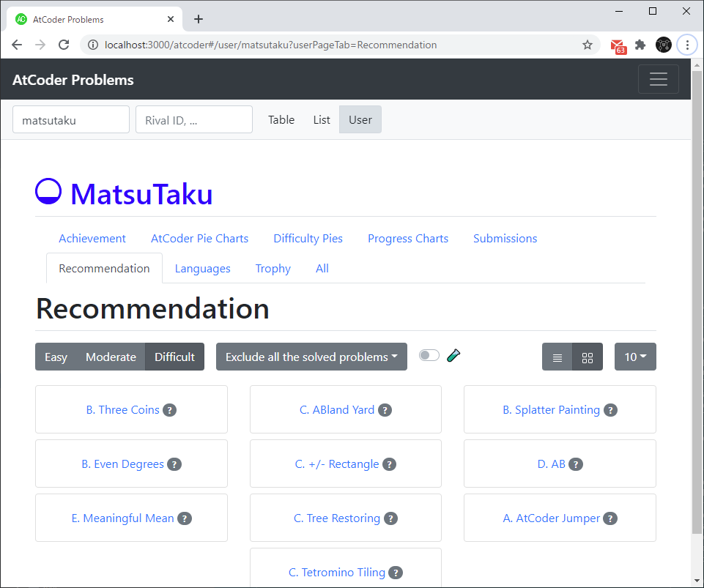Click the help icon beside C. +/- Rectangle
704x588 pixels.
point(389,464)
